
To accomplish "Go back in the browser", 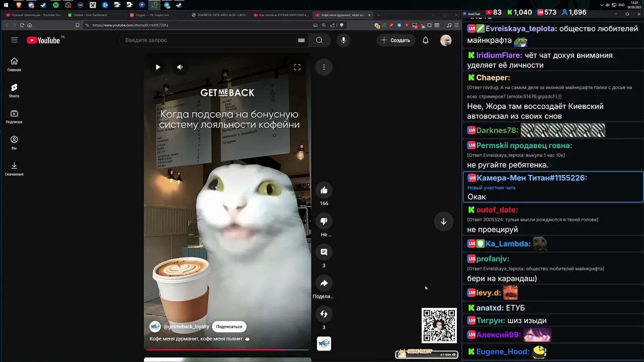I will [x=7, y=25].
